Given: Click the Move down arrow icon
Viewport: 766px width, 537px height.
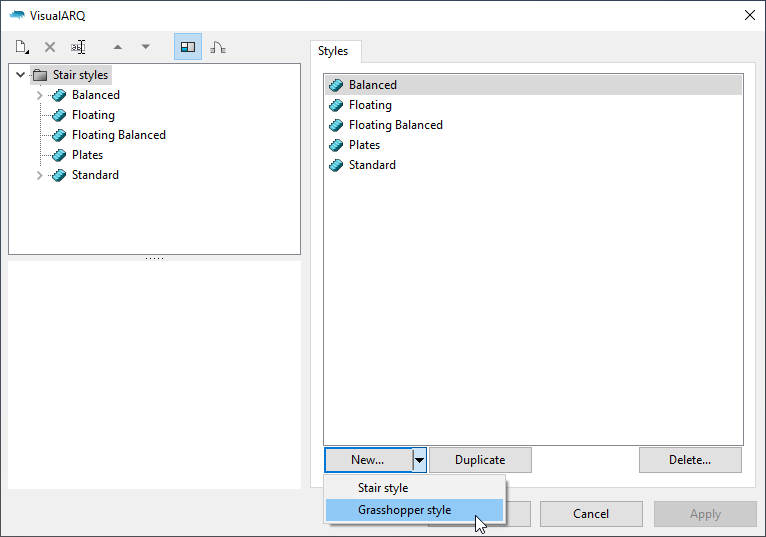Looking at the screenshot, I should [x=146, y=47].
